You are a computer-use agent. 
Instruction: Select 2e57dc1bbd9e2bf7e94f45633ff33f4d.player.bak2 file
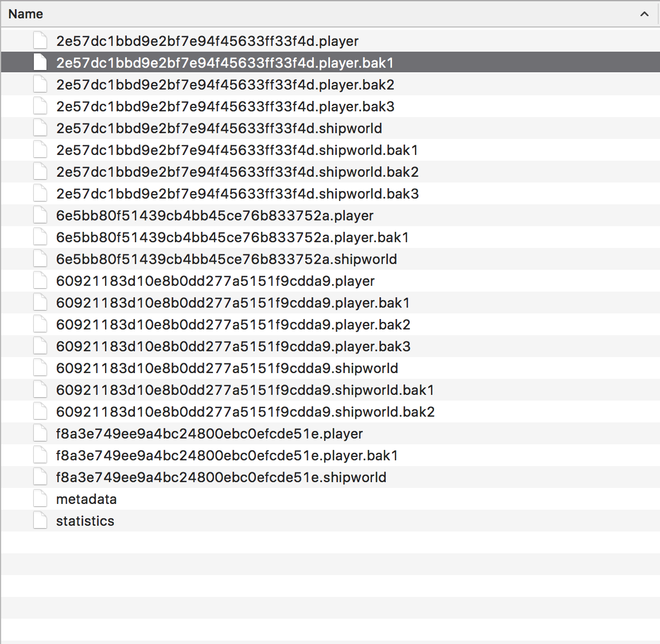click(225, 85)
